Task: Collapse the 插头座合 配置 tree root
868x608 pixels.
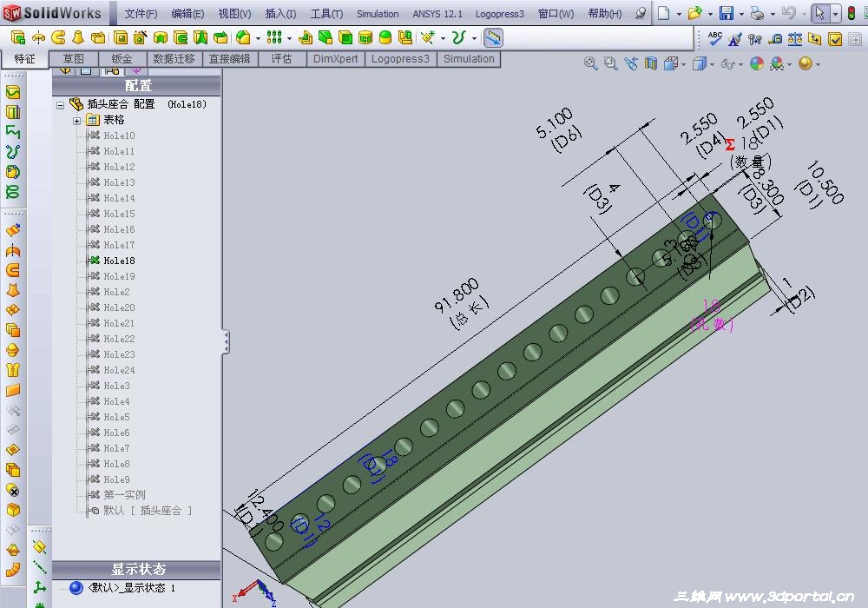Action: pos(61,104)
